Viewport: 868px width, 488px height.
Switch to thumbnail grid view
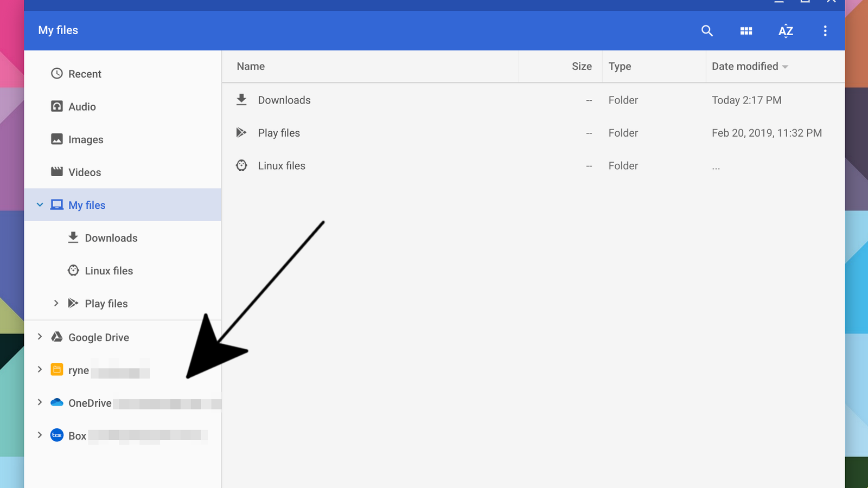[x=746, y=31]
